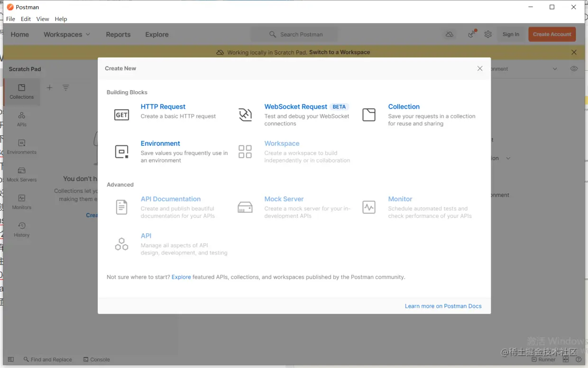Click the filter lines icon
Screen dimensions: 588x368
click(x=66, y=87)
